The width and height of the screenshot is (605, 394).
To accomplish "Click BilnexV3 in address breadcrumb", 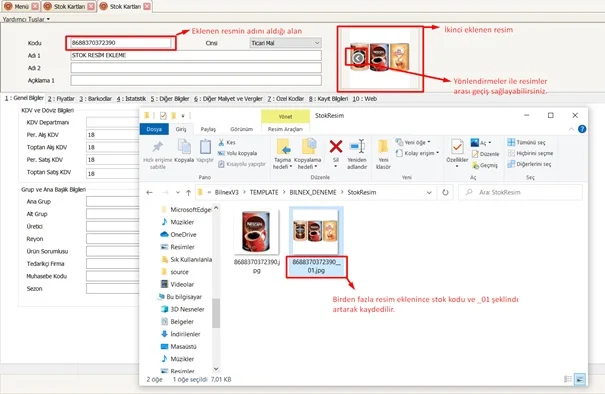I will (226, 192).
